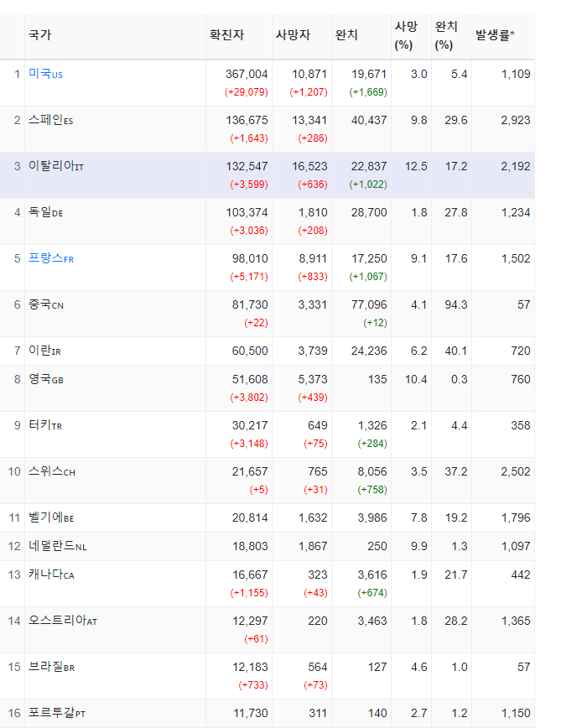The height and width of the screenshot is (728, 582).
Task: Select the 벨기에 BE country name
Action: pyautogui.click(x=51, y=517)
